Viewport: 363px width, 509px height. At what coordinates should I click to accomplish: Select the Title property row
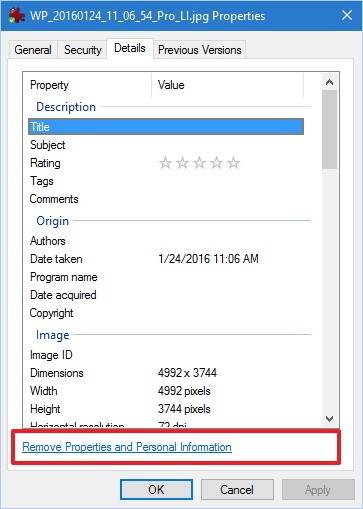coord(166,127)
